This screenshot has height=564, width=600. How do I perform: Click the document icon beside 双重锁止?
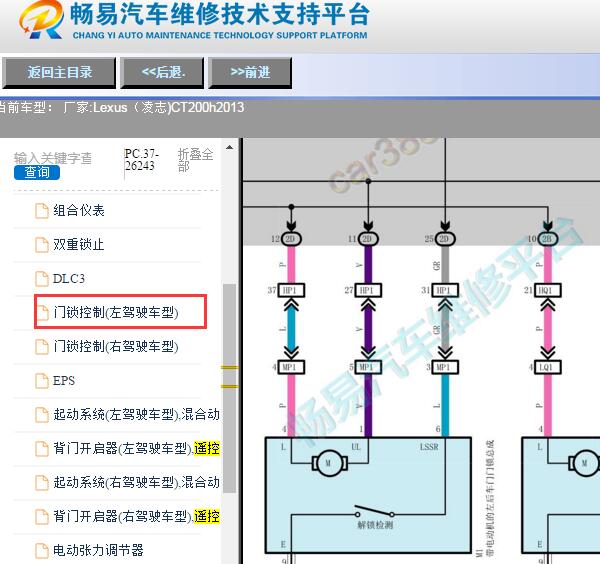[42, 245]
